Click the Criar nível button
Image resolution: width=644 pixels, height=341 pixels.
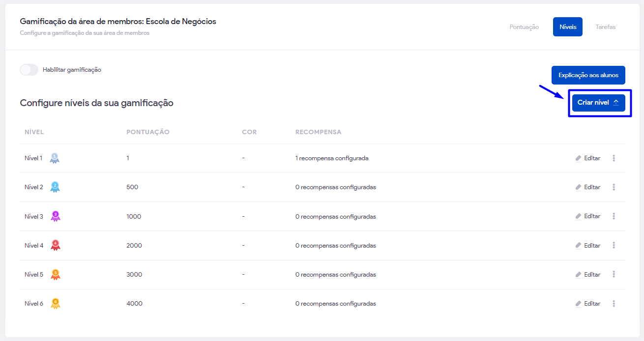click(598, 103)
